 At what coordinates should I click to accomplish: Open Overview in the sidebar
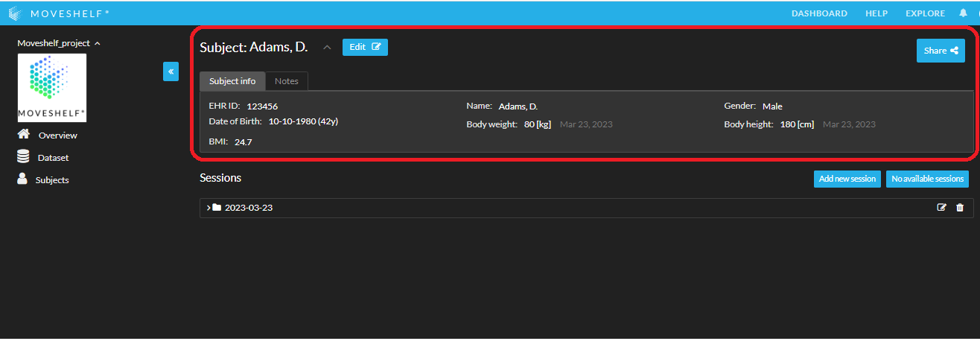[58, 136]
